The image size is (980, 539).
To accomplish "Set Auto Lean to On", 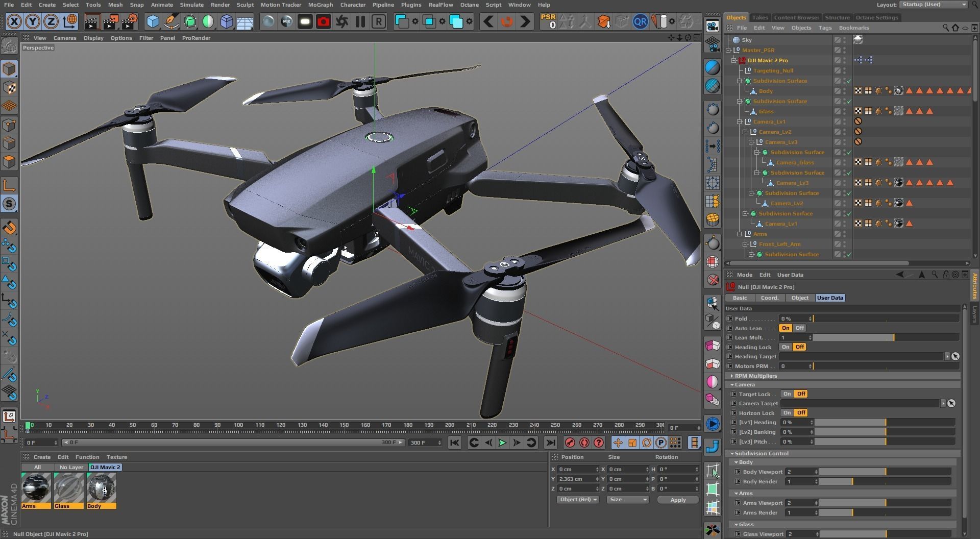I will pyautogui.click(x=786, y=328).
